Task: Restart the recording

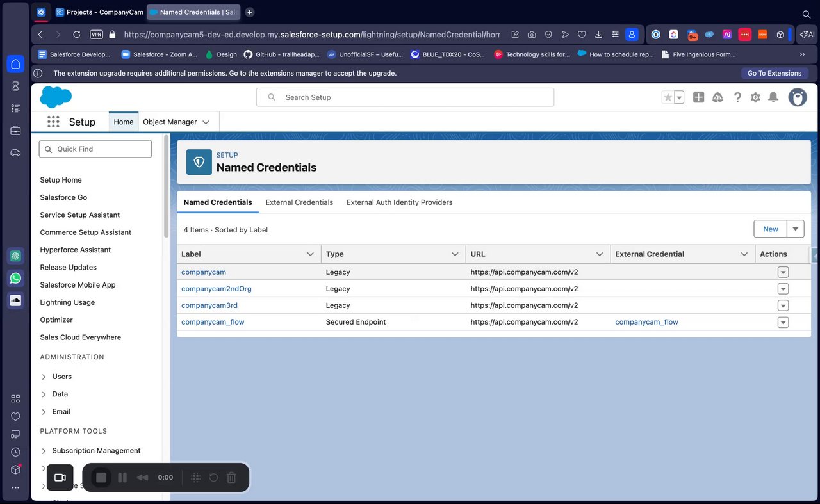Action: point(213,478)
